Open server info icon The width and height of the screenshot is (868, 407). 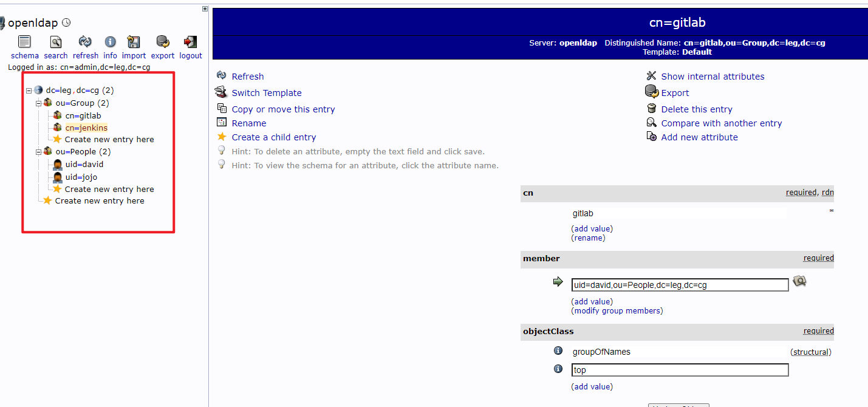pyautogui.click(x=110, y=42)
